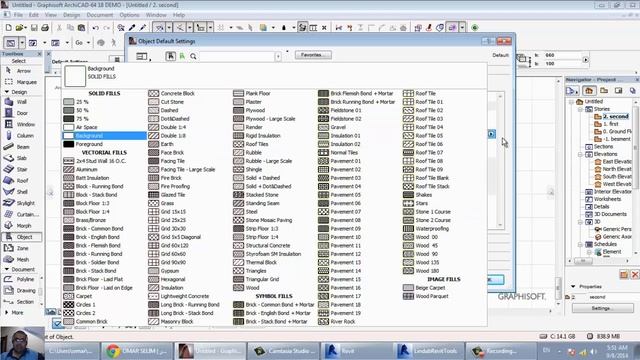Select the Wood Parquet image fill
The height and width of the screenshot is (360, 640).
[x=444, y=296]
